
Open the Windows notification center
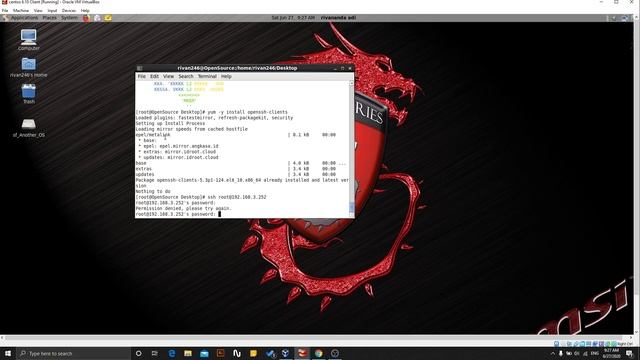pyautogui.click(x=629, y=353)
